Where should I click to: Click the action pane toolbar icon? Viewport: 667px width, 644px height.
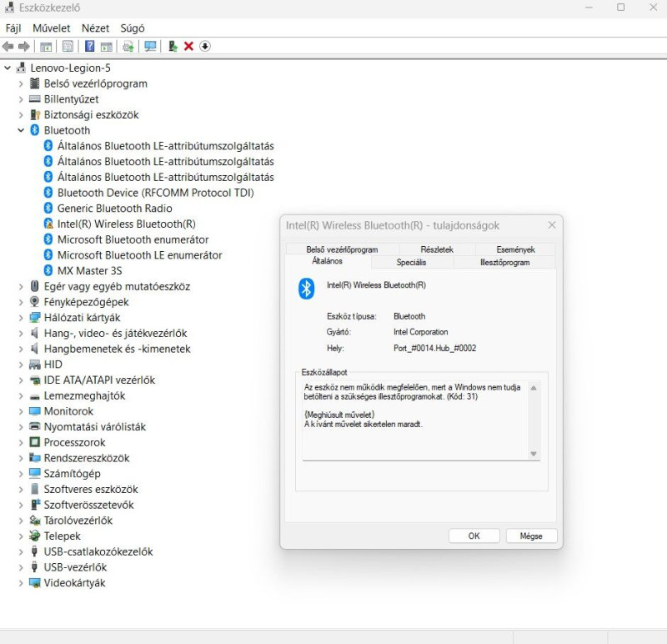[107, 46]
